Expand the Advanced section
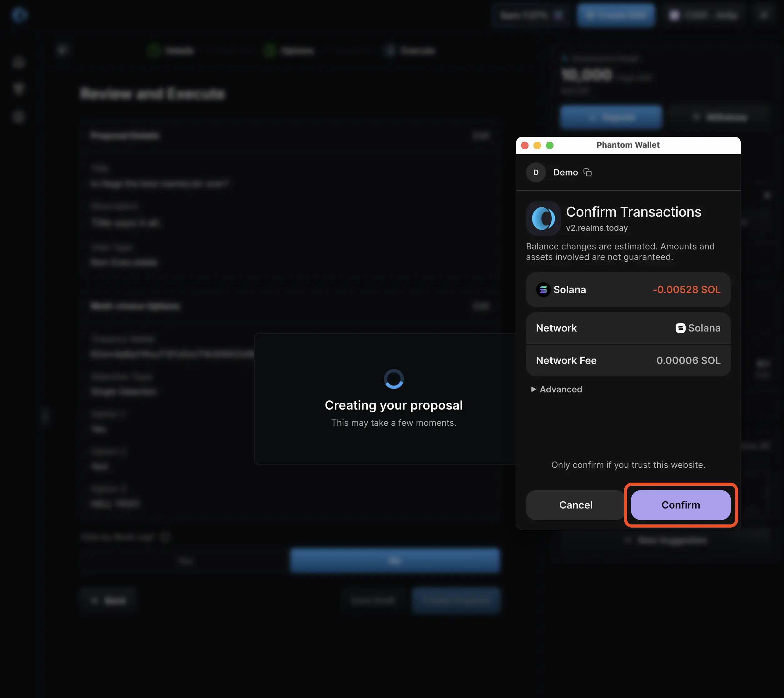The width and height of the screenshot is (784, 698). pos(556,389)
